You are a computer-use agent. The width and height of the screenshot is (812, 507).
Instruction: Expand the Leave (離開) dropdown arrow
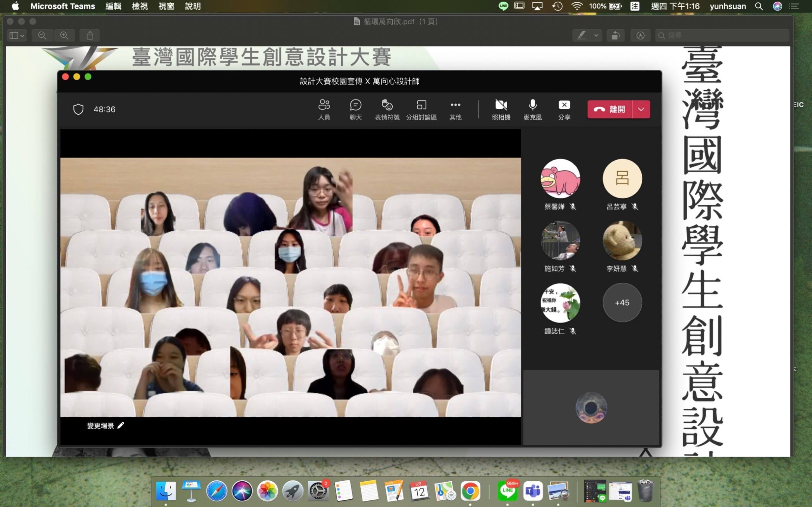click(x=641, y=109)
